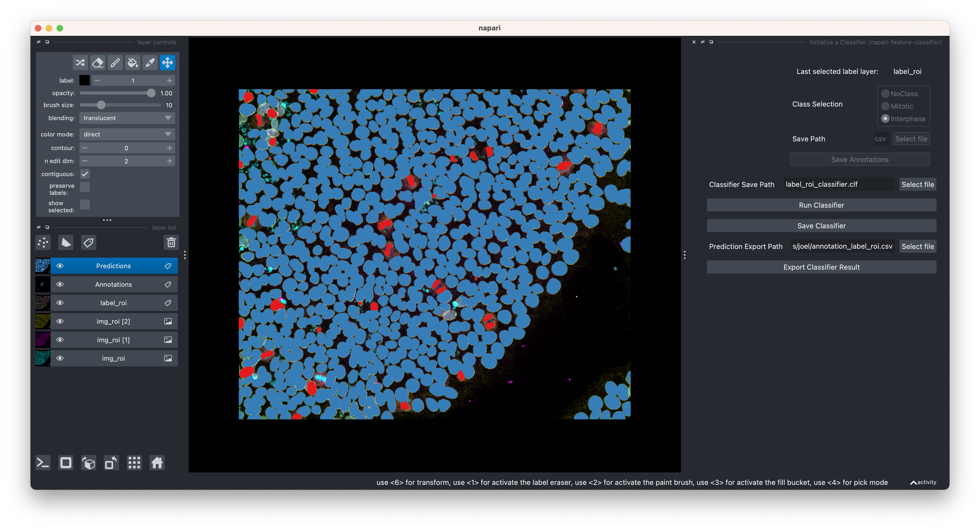Activate the label eraser tool
The height and width of the screenshot is (530, 980).
click(98, 62)
